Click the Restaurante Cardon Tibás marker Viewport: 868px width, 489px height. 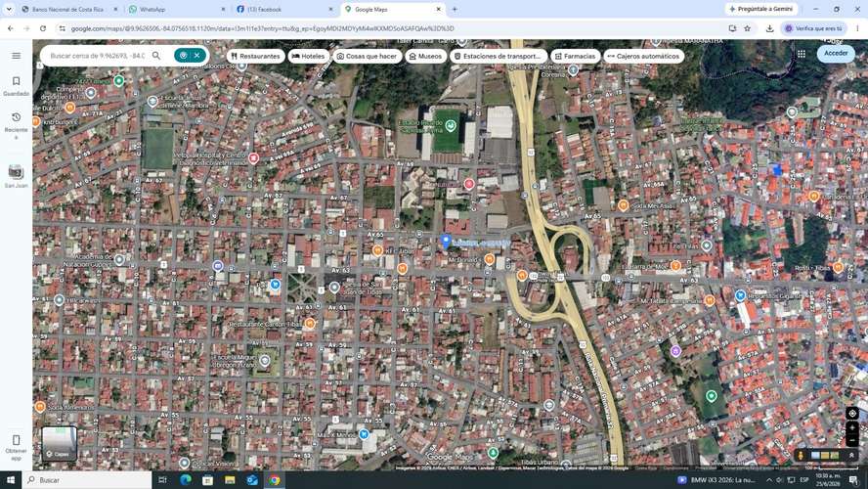click(310, 324)
